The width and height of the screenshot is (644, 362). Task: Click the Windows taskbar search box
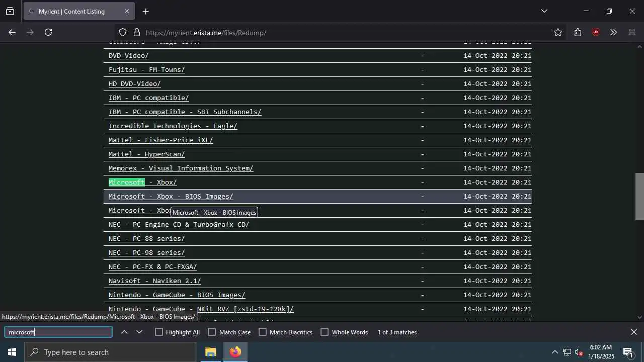[111, 352]
